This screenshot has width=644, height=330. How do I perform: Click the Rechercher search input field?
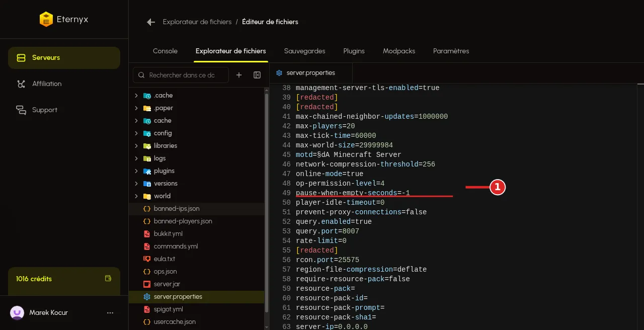[x=181, y=75]
